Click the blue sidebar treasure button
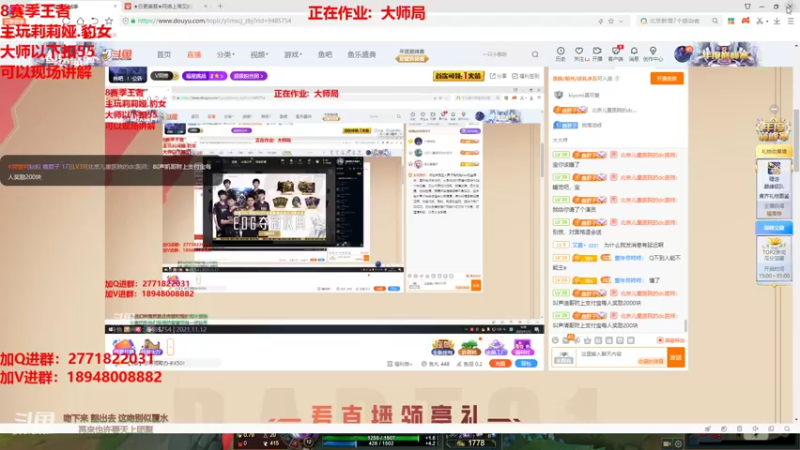This screenshot has height=450, width=800. [774, 228]
